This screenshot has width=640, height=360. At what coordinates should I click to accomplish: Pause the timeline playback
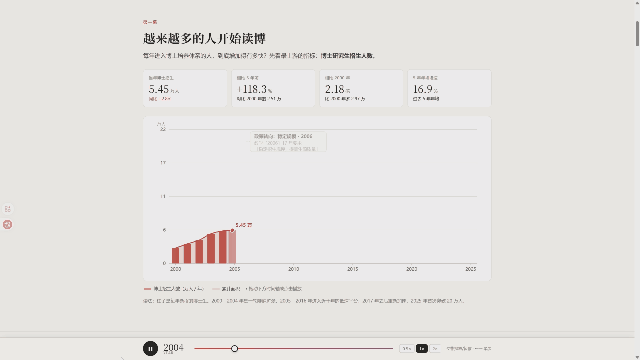pyautogui.click(x=150, y=349)
